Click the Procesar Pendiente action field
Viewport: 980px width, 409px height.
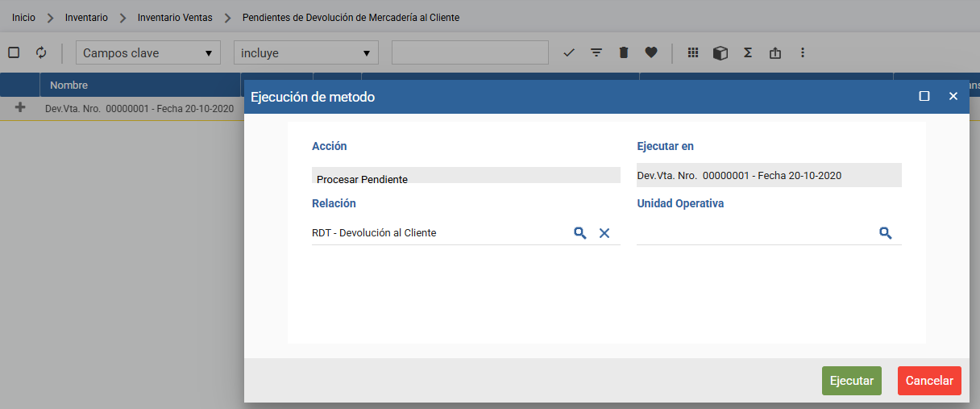(x=466, y=175)
